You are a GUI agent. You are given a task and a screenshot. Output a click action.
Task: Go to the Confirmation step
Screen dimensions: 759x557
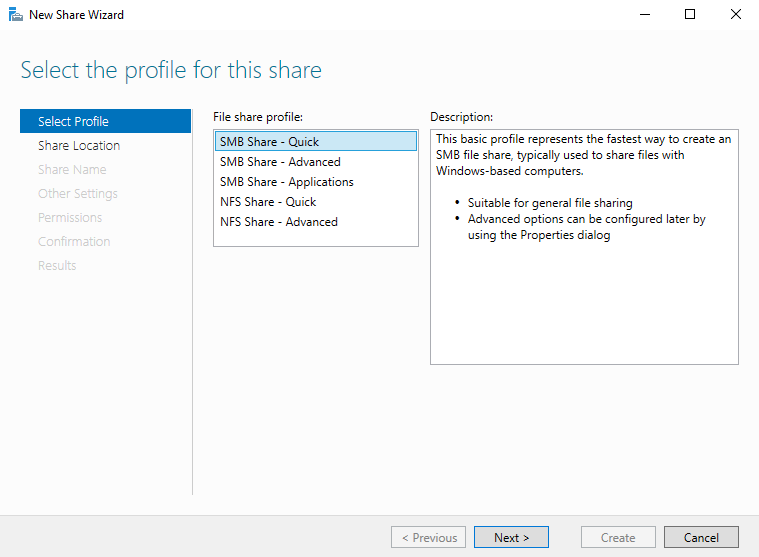(x=74, y=241)
